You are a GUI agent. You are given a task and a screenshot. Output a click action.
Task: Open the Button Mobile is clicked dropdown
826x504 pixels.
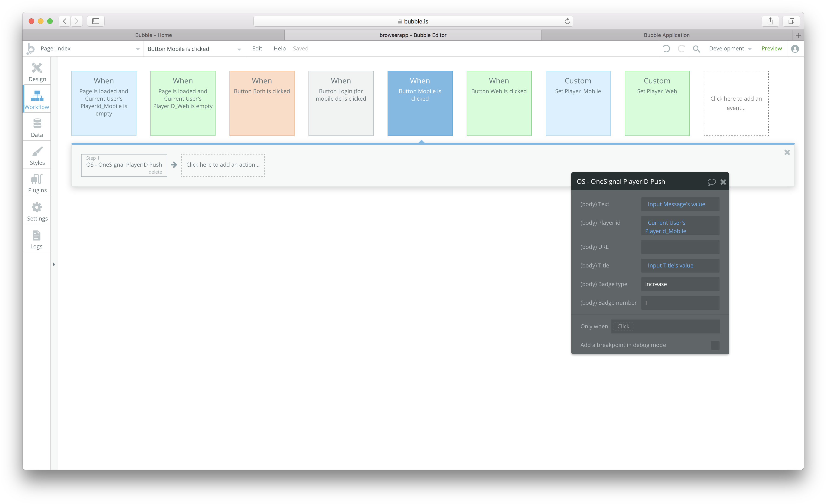(x=194, y=49)
